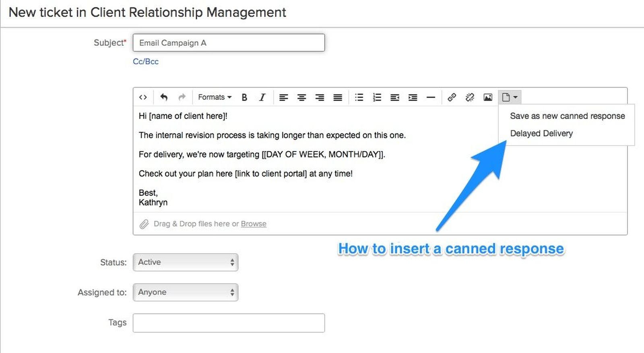Insert a link with the chain icon
This screenshot has height=353, width=644.
tap(452, 97)
